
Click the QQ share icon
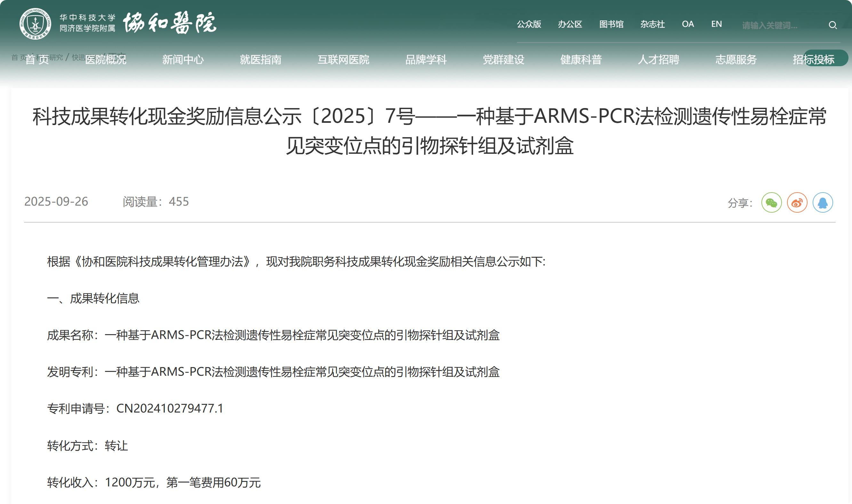click(x=823, y=202)
